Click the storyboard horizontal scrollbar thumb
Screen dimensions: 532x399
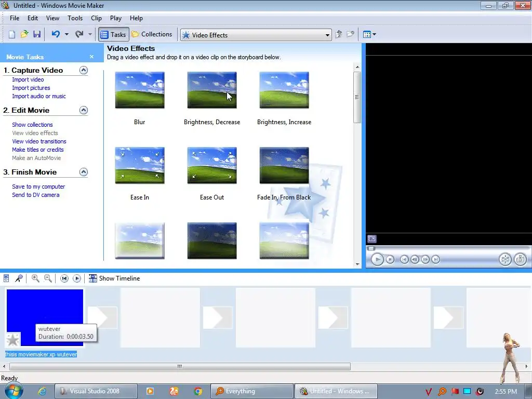click(180, 366)
